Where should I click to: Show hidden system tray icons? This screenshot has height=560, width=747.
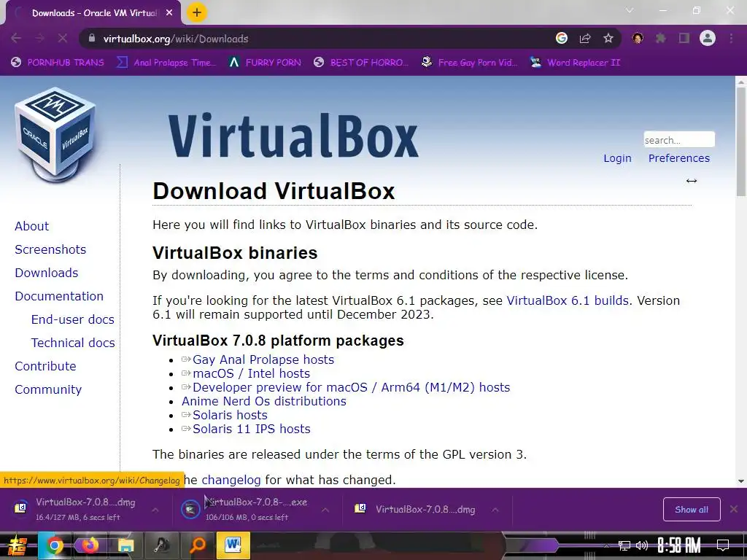click(606, 545)
